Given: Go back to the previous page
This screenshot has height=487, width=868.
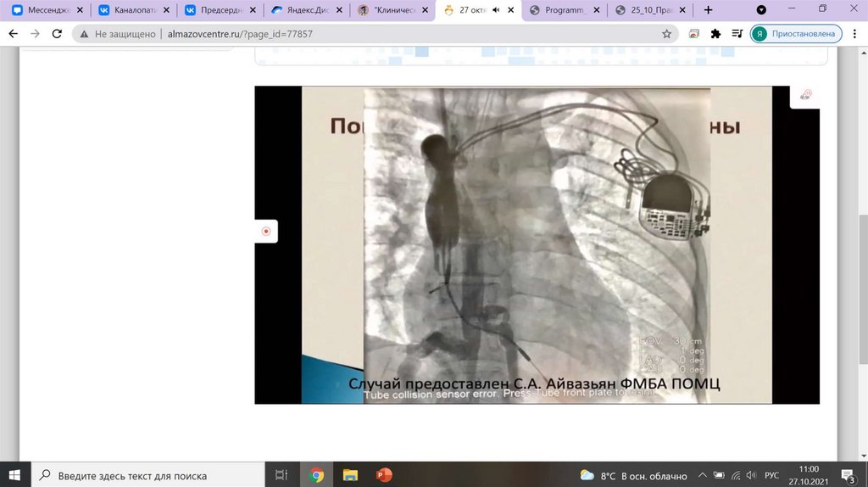Looking at the screenshot, I should pos(14,34).
